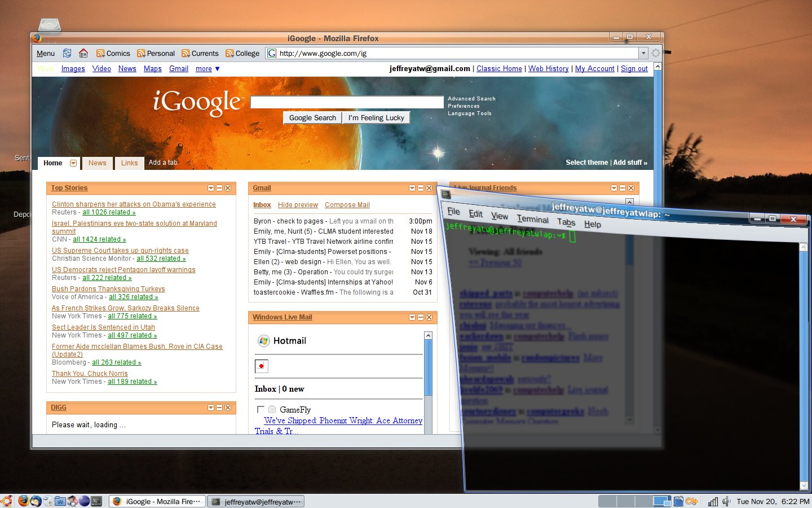
Task: Click the terminal window vertical scrollbar
Action: pos(804,367)
